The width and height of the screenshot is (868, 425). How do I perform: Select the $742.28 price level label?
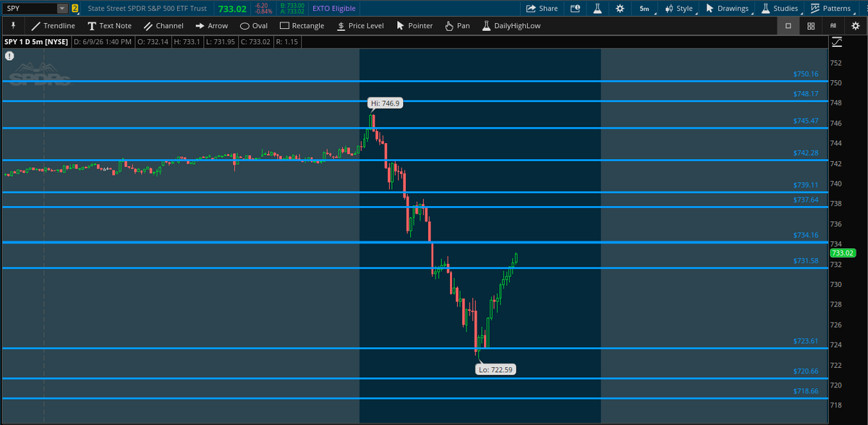point(805,153)
